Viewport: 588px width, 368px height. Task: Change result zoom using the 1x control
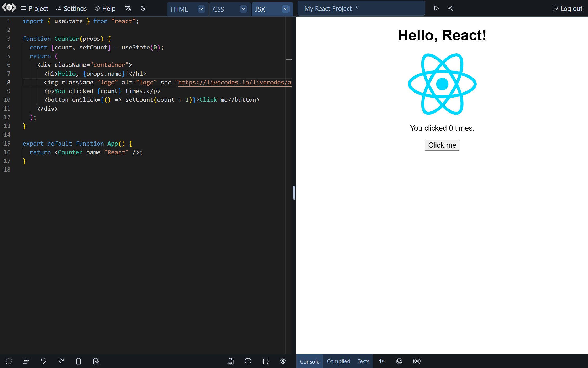coord(382,361)
